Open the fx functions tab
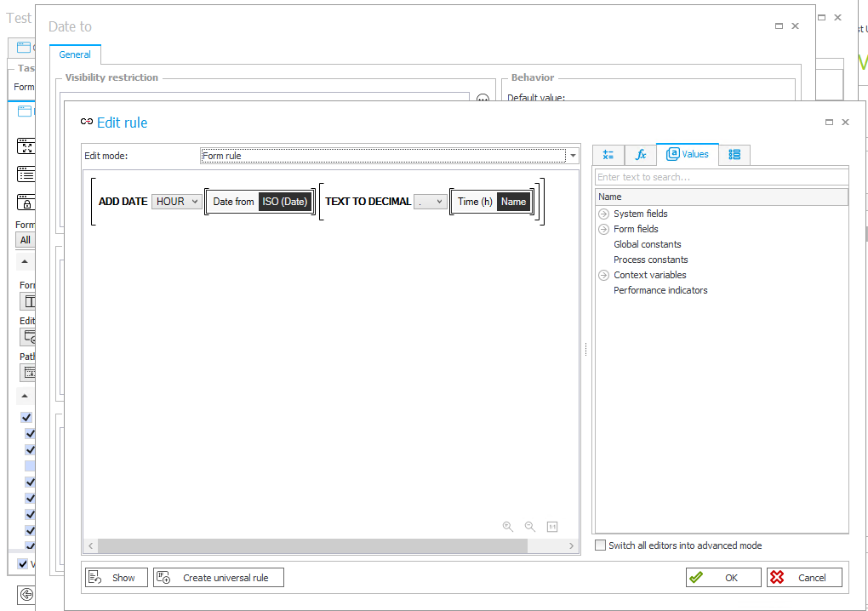 [641, 155]
